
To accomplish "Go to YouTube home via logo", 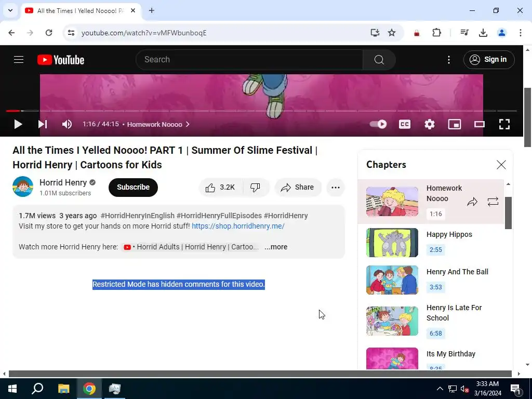I will point(61,60).
